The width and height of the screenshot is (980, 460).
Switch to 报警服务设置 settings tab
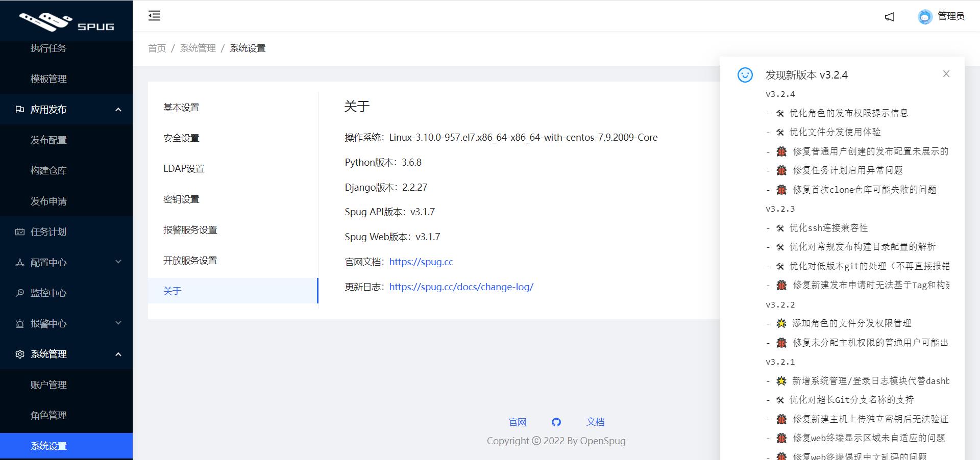pos(233,230)
